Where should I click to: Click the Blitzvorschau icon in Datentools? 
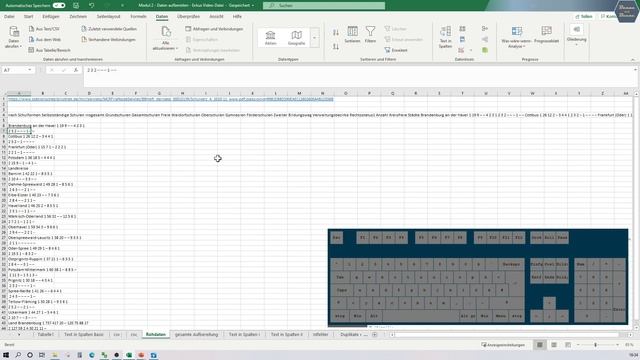click(x=462, y=29)
